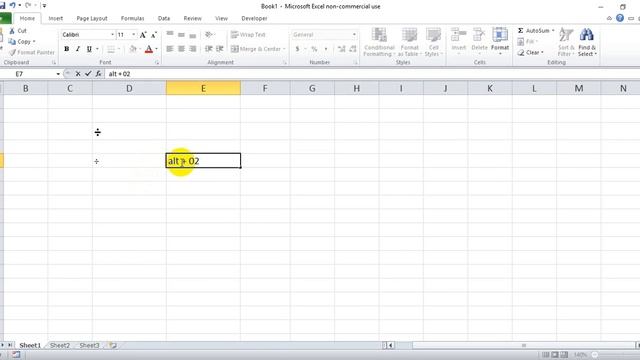Open the font size 11 dropdown
Screen dimensions: 640x360
click(x=133, y=35)
